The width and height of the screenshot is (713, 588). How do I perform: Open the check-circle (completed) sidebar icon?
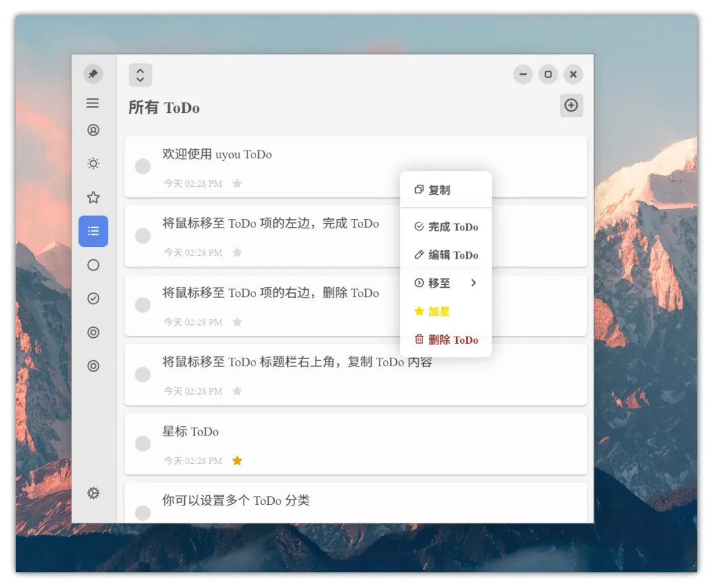[93, 298]
